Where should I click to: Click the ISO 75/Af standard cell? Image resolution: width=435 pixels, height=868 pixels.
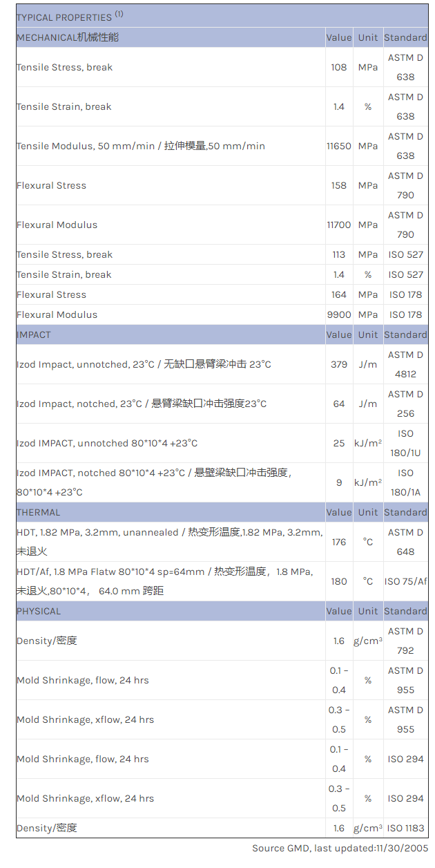[405, 581]
